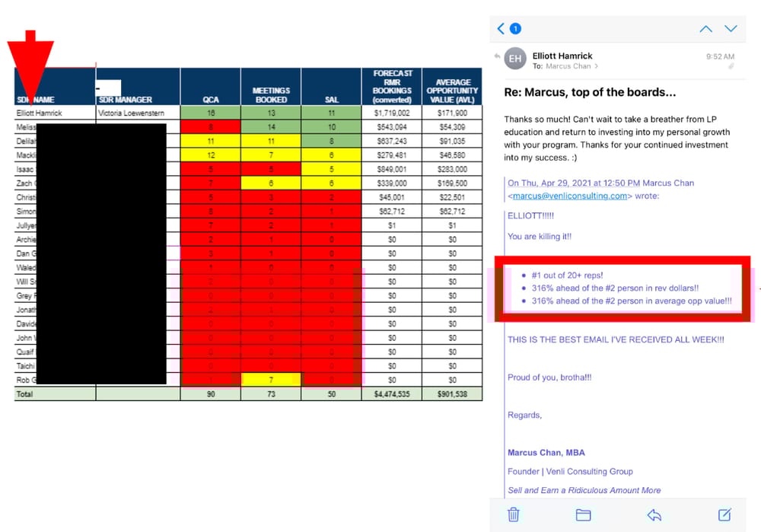Click the yellow QCA cell showing 12
Image resolution: width=761 pixels, height=532 pixels.
point(211,155)
